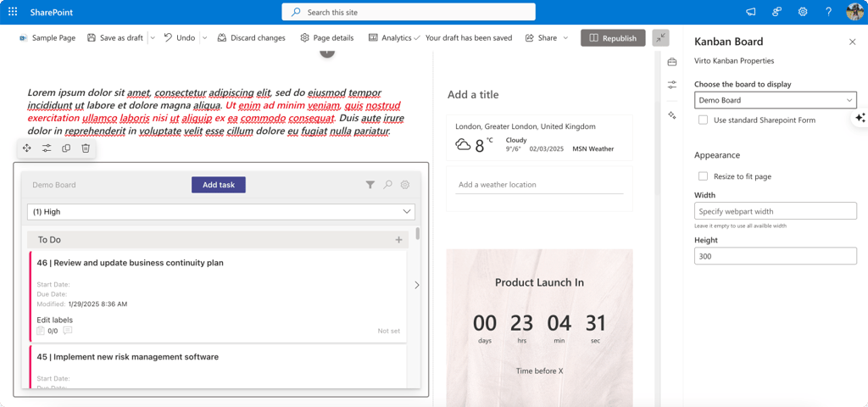868x407 pixels.
Task: Click the To Do column header
Action: pyautogui.click(x=218, y=240)
